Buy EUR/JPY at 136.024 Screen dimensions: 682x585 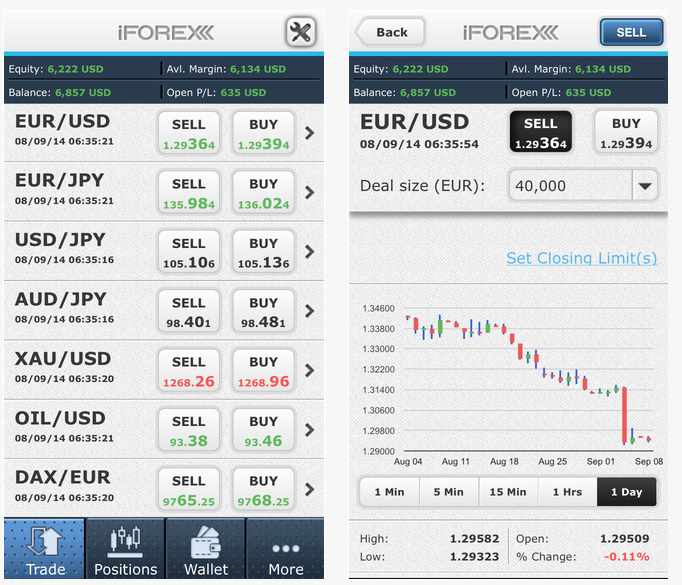[264, 192]
